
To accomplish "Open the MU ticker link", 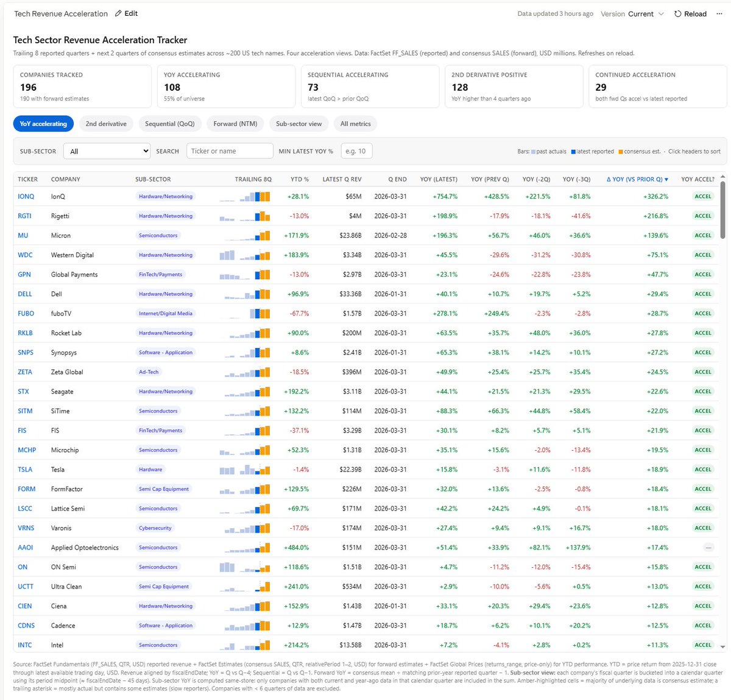I will coord(23,235).
